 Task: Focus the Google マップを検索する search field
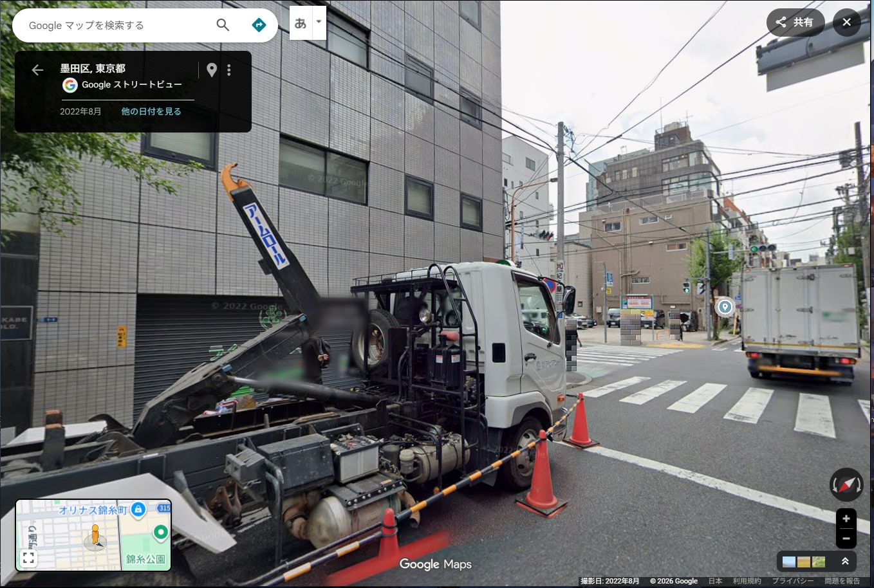click(x=119, y=25)
